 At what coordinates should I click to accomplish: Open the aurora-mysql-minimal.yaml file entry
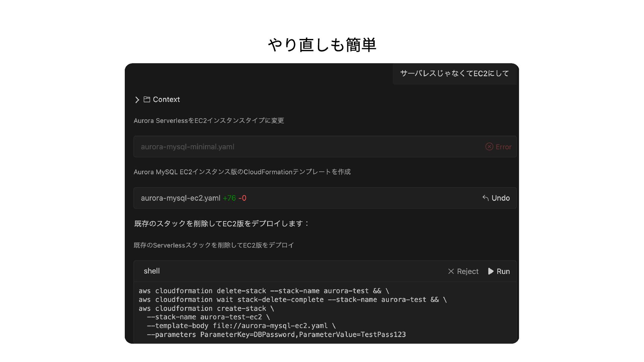click(187, 147)
